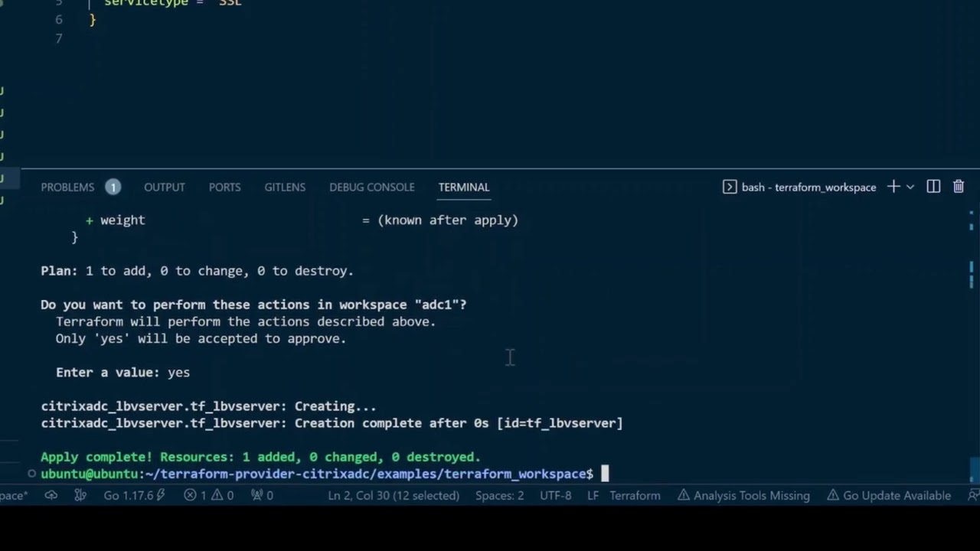Click bash - terraform_workspace terminal label

click(x=808, y=187)
